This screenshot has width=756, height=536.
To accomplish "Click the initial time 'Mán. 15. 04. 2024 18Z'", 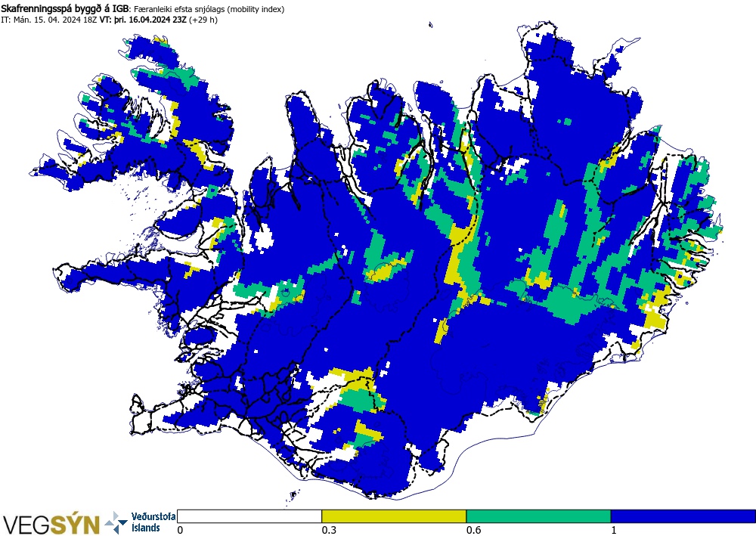I will tap(55, 20).
